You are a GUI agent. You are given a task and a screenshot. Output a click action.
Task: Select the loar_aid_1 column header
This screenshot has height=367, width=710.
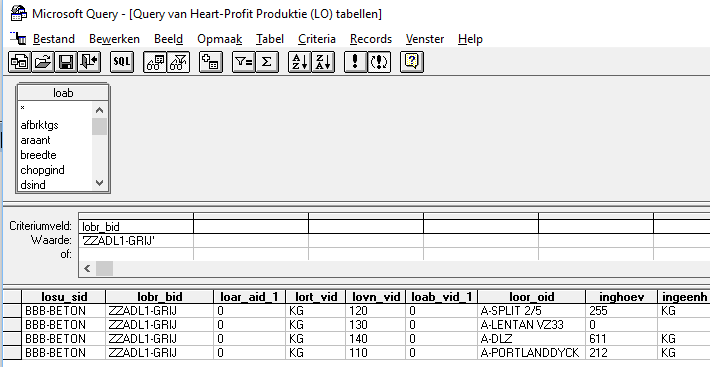249,297
